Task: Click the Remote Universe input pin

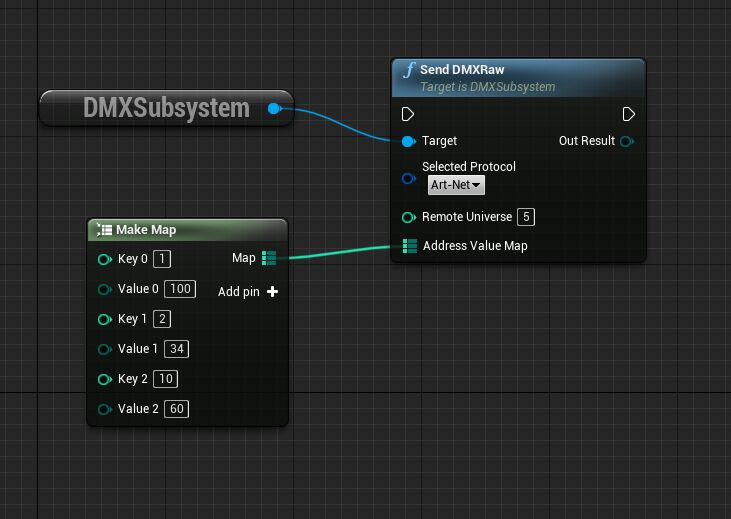Action: coord(408,217)
